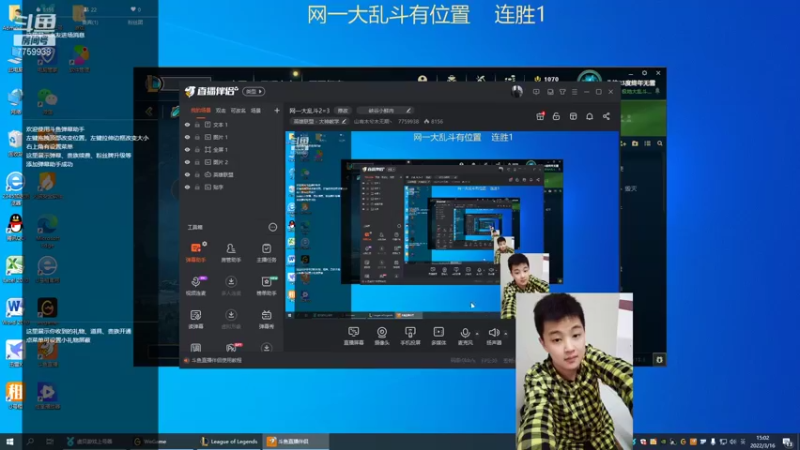Open the 斗鱼直播伴侣使用教程 tutorial link
Screen dimensions: 800x450
click(216, 360)
